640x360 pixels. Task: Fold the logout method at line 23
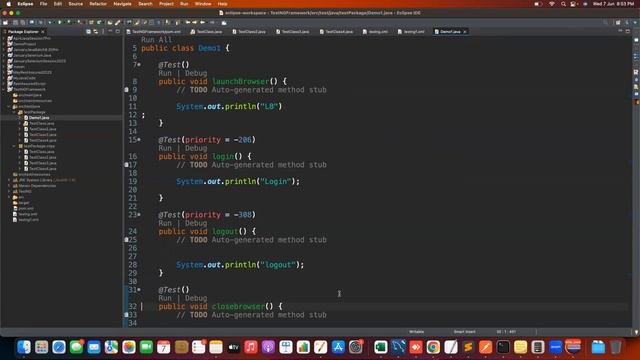click(x=139, y=215)
